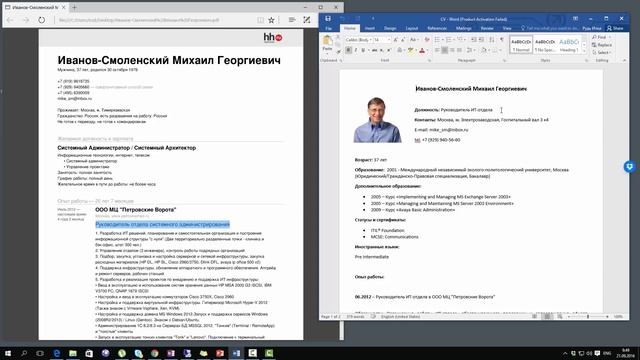This screenshot has height=360, width=640.
Task: Open the Windows Start menu
Action: pyautogui.click(x=8, y=353)
